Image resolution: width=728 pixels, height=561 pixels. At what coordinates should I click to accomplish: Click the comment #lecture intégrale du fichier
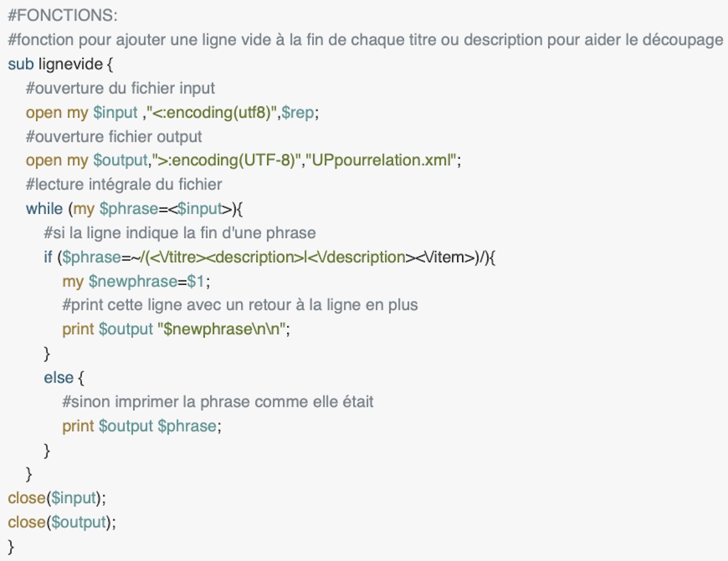(124, 185)
